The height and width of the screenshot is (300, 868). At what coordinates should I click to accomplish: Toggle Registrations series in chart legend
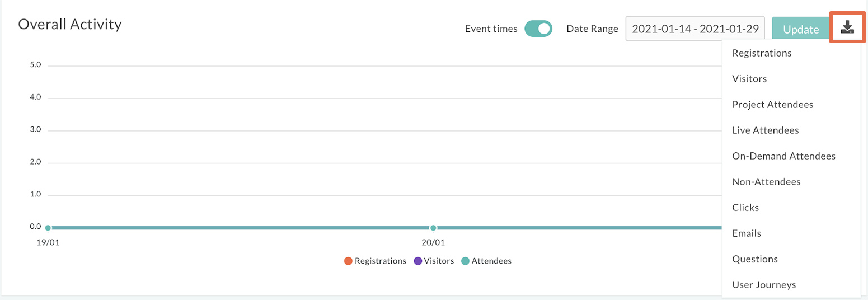[375, 261]
